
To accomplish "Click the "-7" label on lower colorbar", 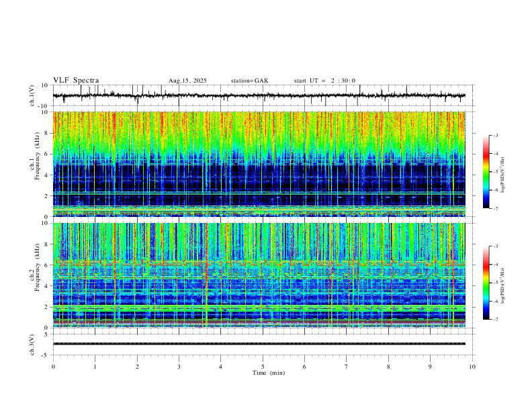I will click(496, 320).
